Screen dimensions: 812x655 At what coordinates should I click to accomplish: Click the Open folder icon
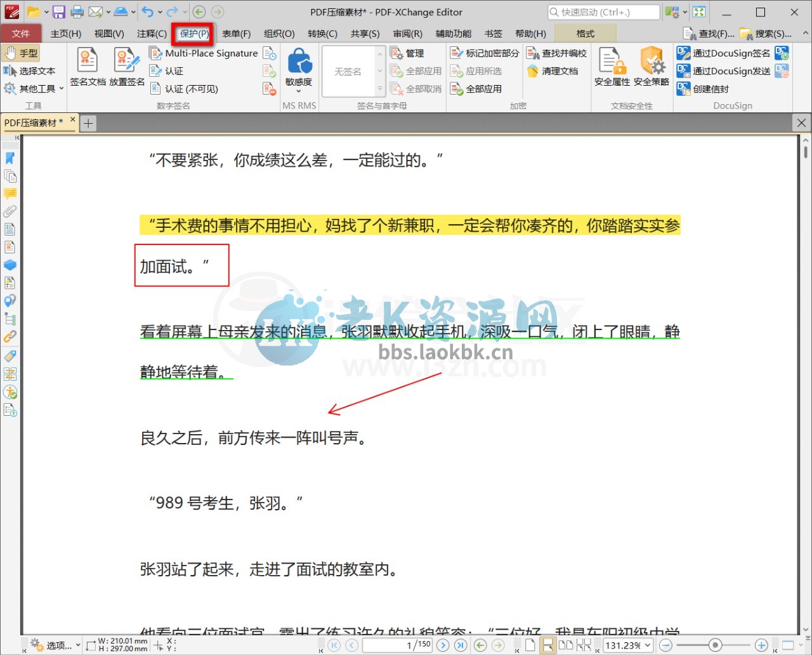34,11
